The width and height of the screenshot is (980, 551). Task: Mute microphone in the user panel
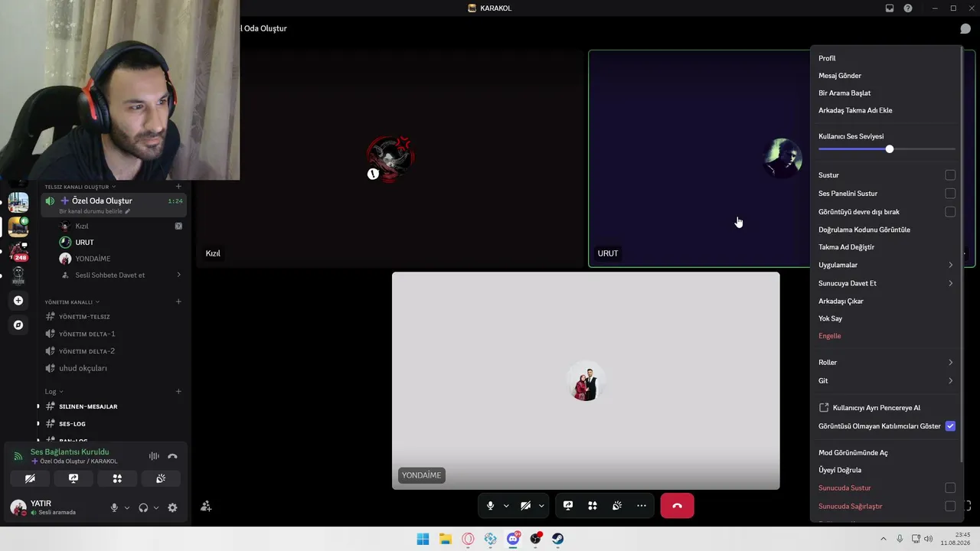click(114, 507)
